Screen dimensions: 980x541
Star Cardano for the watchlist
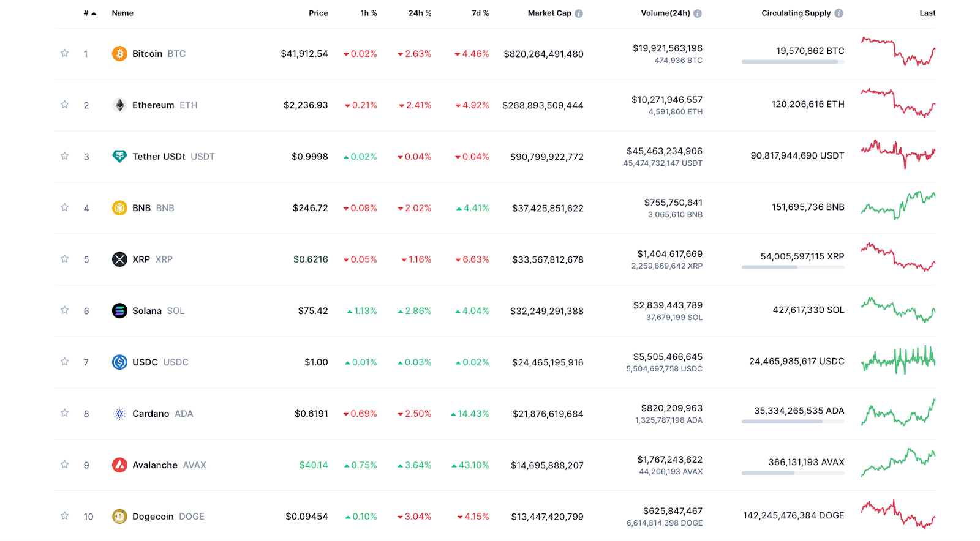[64, 413]
